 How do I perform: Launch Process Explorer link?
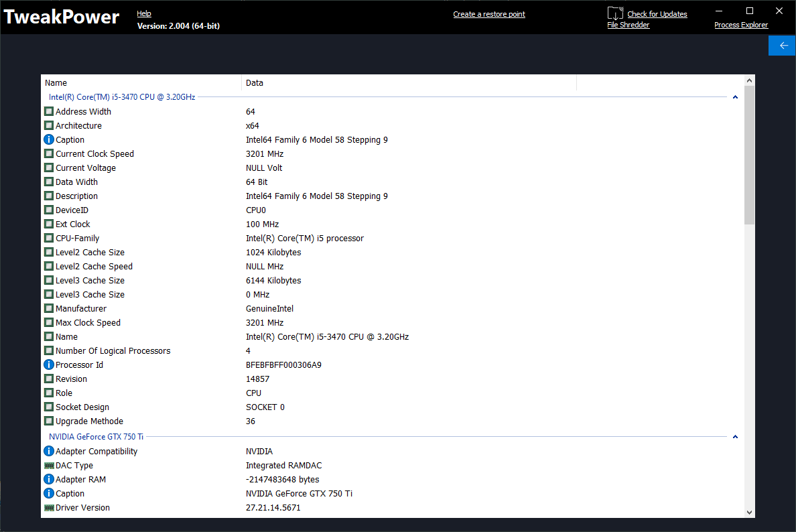[x=741, y=25]
